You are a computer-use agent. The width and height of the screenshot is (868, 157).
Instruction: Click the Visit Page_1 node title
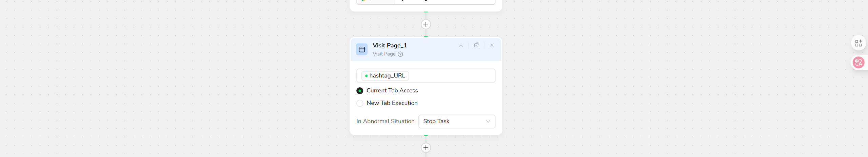click(390, 45)
